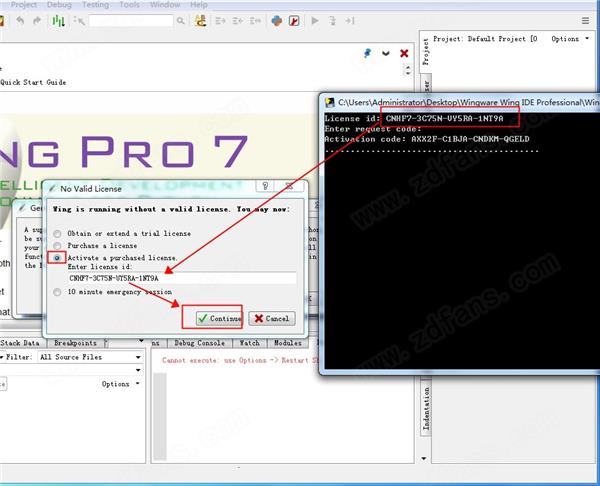This screenshot has width=600, height=486.
Task: Click the yellow find-symbol icon in toolbar
Action: tap(201, 21)
